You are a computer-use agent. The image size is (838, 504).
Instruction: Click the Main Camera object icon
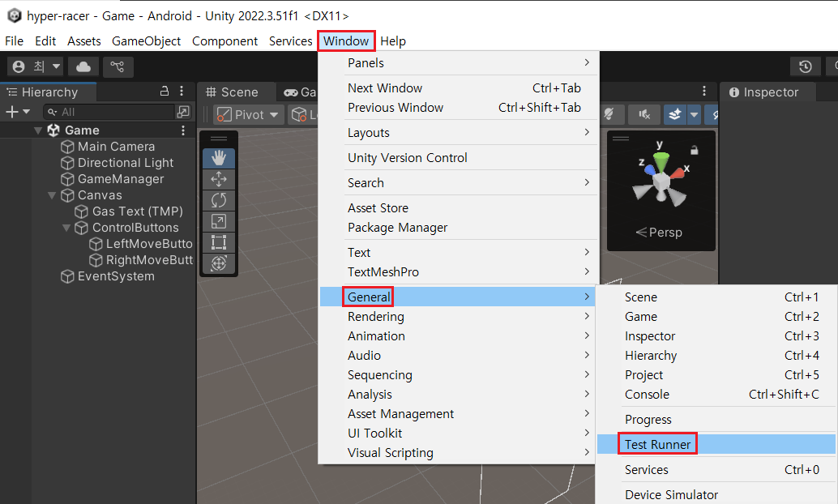67,147
